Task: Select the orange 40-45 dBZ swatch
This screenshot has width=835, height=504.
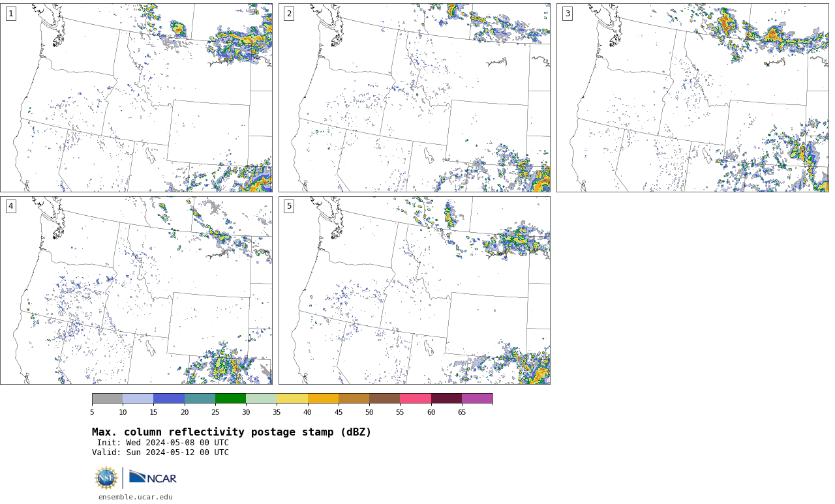Action: [x=323, y=398]
